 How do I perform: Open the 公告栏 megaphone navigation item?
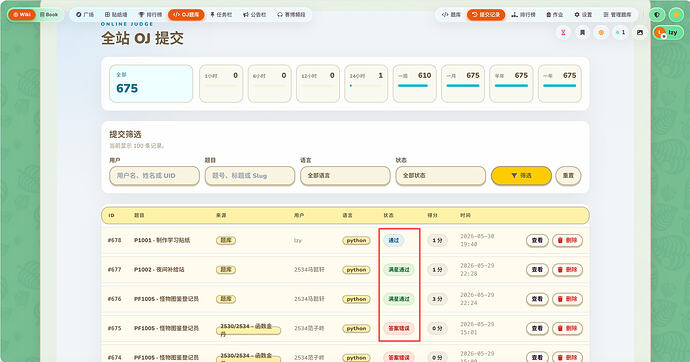tap(255, 15)
